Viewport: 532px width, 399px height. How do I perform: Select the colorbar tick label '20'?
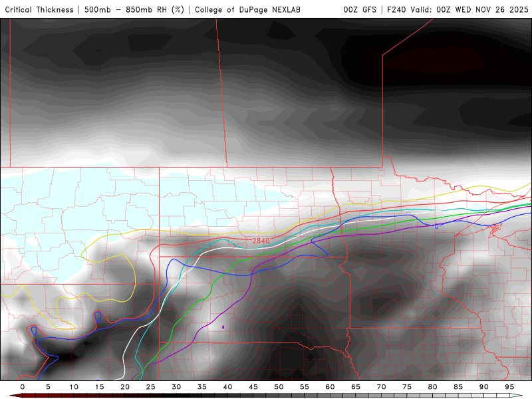(125, 387)
